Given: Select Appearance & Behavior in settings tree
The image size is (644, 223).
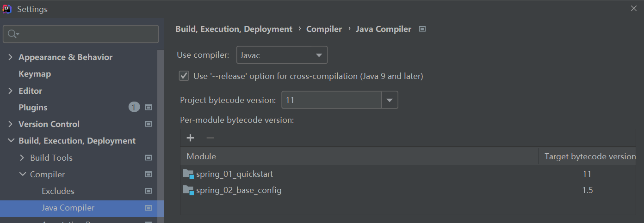Looking at the screenshot, I should (65, 57).
